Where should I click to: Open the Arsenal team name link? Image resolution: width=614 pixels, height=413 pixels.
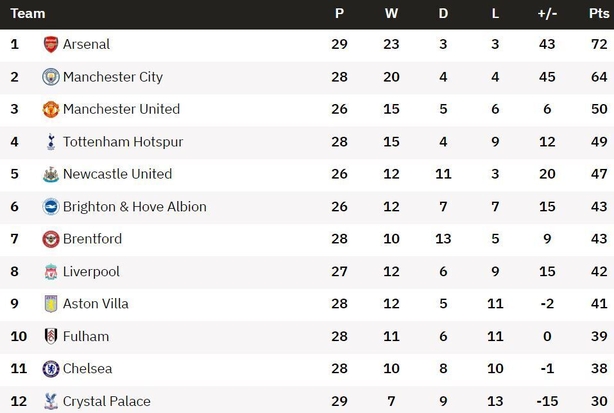click(86, 44)
